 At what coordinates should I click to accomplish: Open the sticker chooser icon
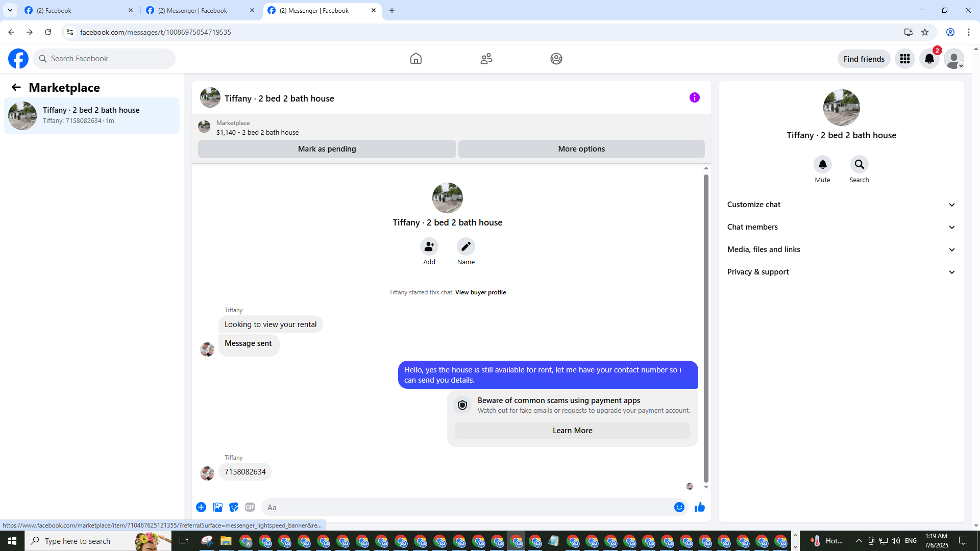pyautogui.click(x=234, y=507)
